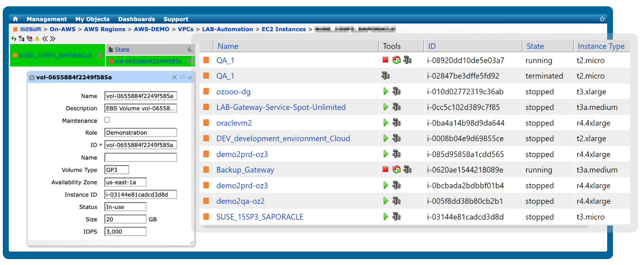Click the Home icon in the menu bar
This screenshot has width=644, height=265.
pyautogui.click(x=15, y=19)
